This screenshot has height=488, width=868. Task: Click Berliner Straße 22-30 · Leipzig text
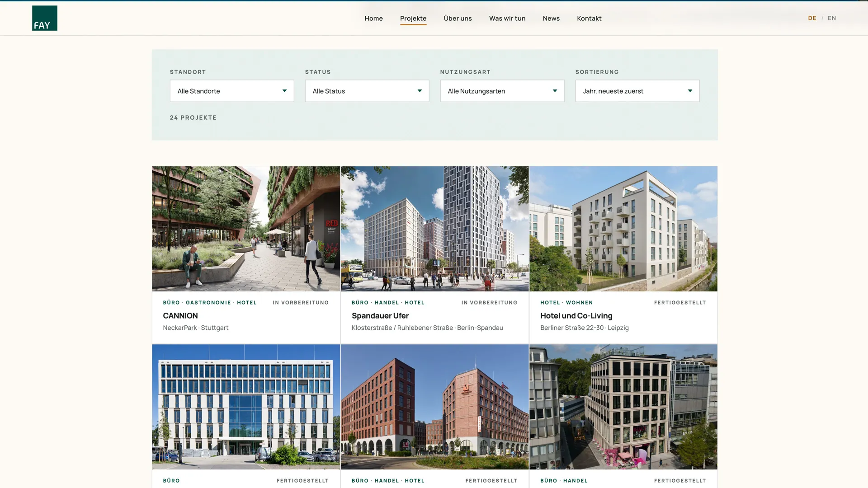click(x=585, y=328)
